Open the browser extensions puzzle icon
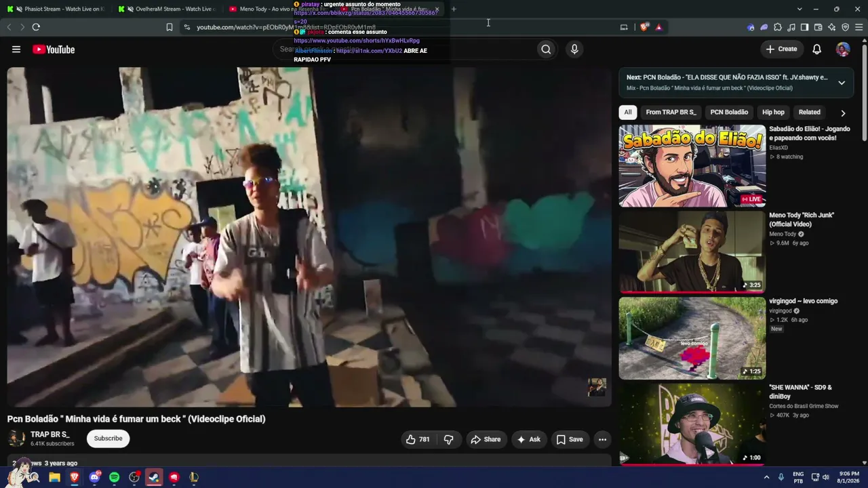 (x=778, y=27)
